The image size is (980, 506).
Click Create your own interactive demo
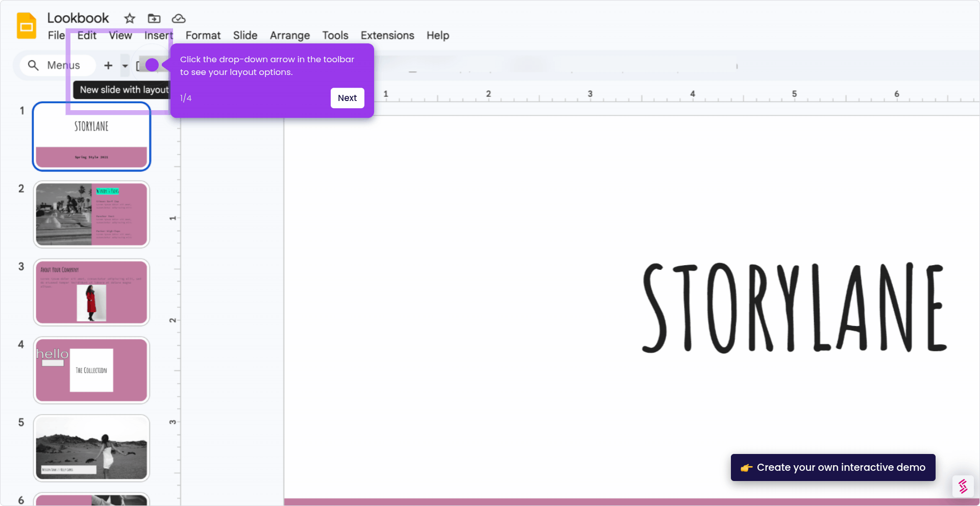point(833,467)
